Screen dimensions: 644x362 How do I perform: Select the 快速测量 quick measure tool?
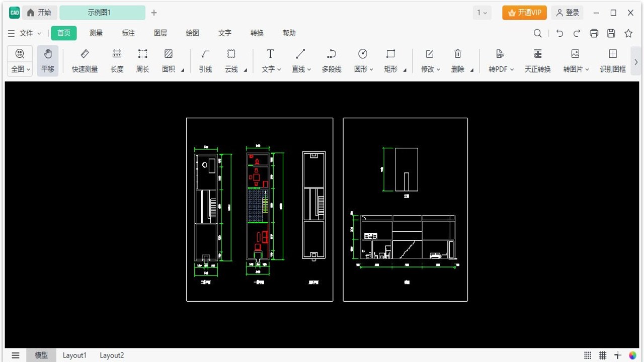(x=85, y=61)
